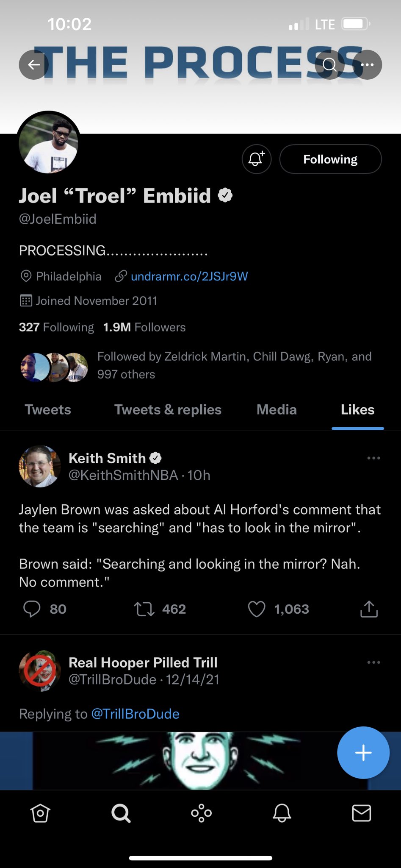Toggle following off via Following button
This screenshot has width=401, height=868.
[x=330, y=159]
